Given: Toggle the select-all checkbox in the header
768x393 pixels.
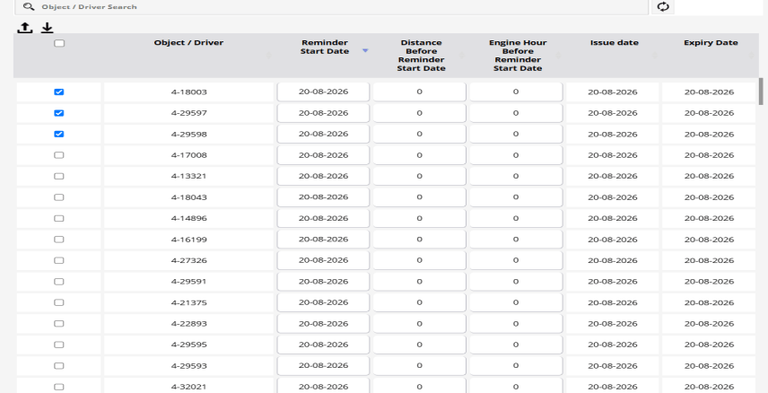Looking at the screenshot, I should 59,43.
